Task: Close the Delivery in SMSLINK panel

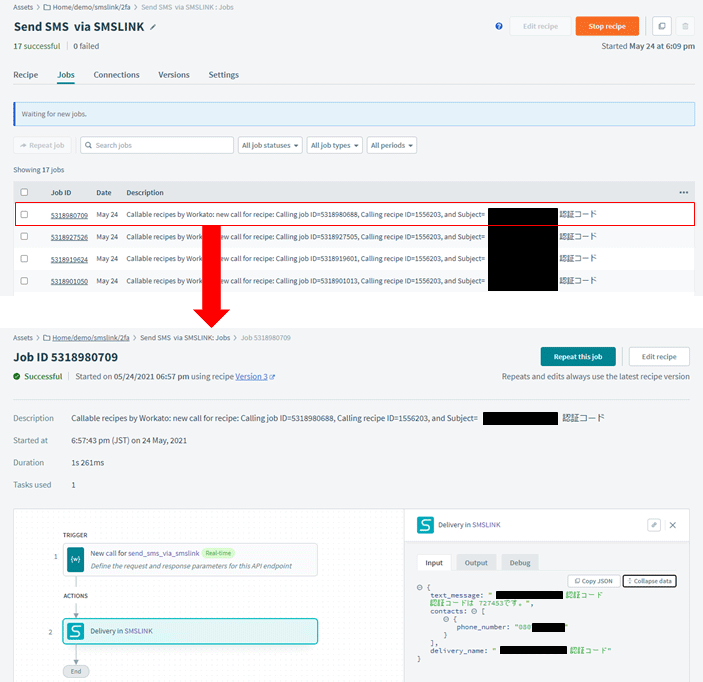Action: (x=673, y=525)
